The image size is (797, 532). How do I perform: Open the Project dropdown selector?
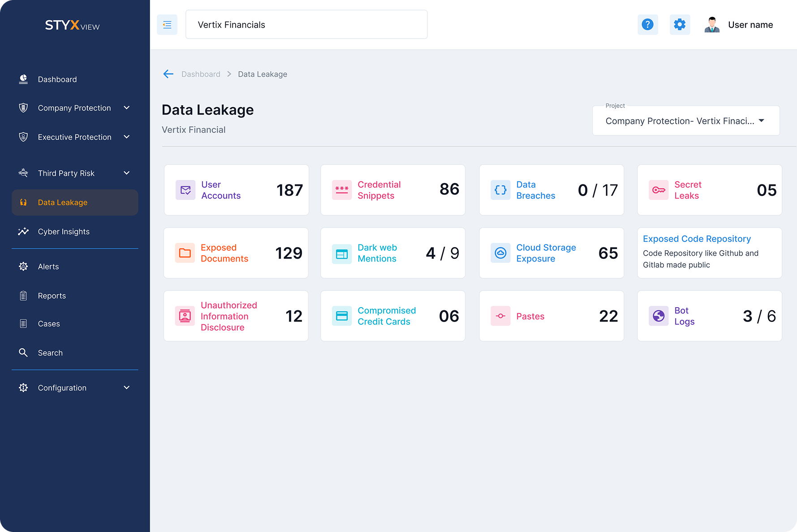(x=686, y=121)
